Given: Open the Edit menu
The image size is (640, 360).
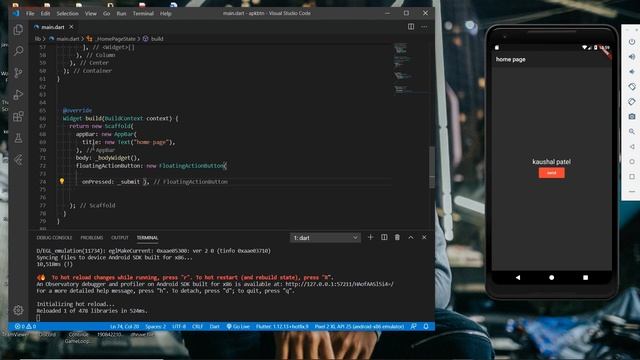Looking at the screenshot, I should [45, 13].
